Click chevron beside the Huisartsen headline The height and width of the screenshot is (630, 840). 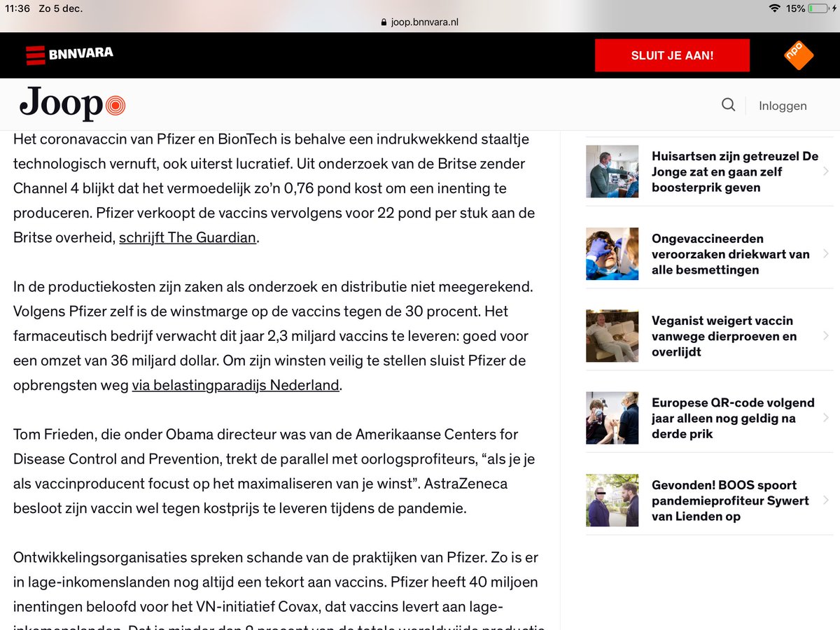click(826, 171)
